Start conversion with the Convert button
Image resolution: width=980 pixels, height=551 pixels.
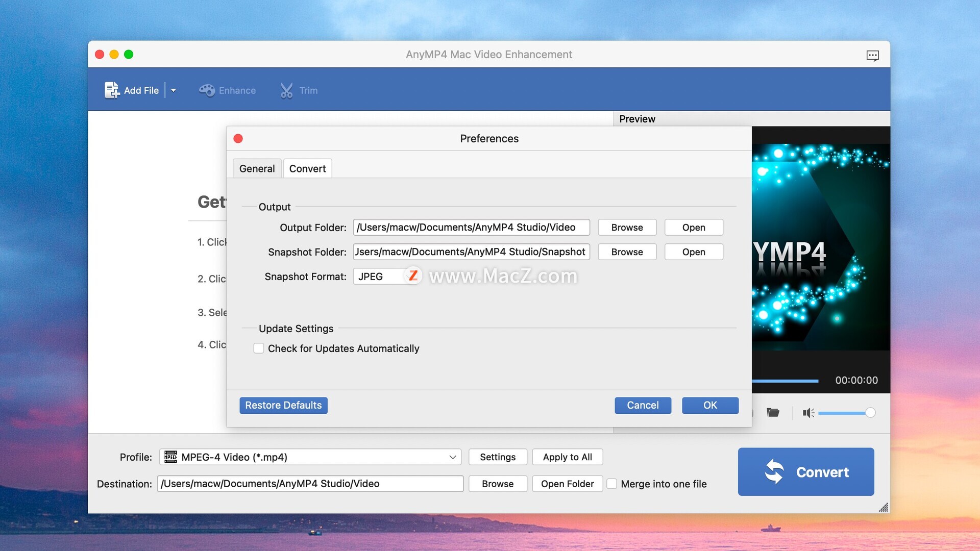[x=806, y=472]
